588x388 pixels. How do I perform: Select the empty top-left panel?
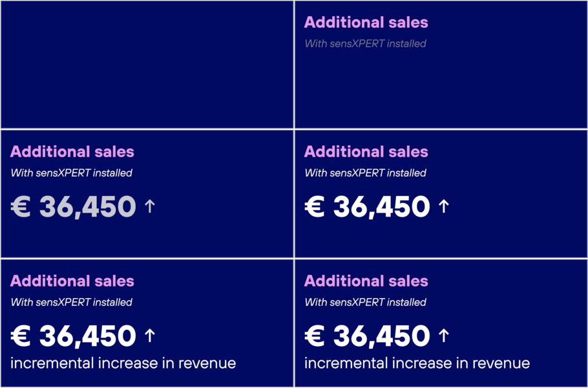pos(147,64)
